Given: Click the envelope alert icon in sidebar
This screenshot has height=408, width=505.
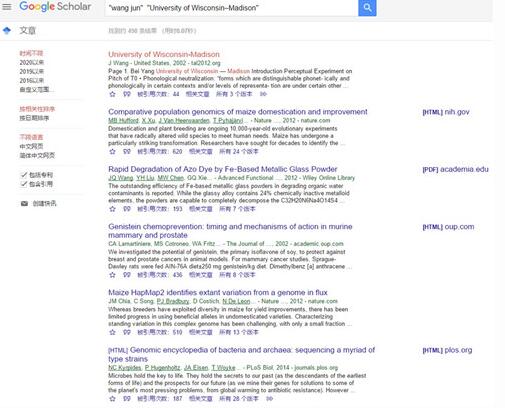Looking at the screenshot, I should pyautogui.click(x=24, y=203).
